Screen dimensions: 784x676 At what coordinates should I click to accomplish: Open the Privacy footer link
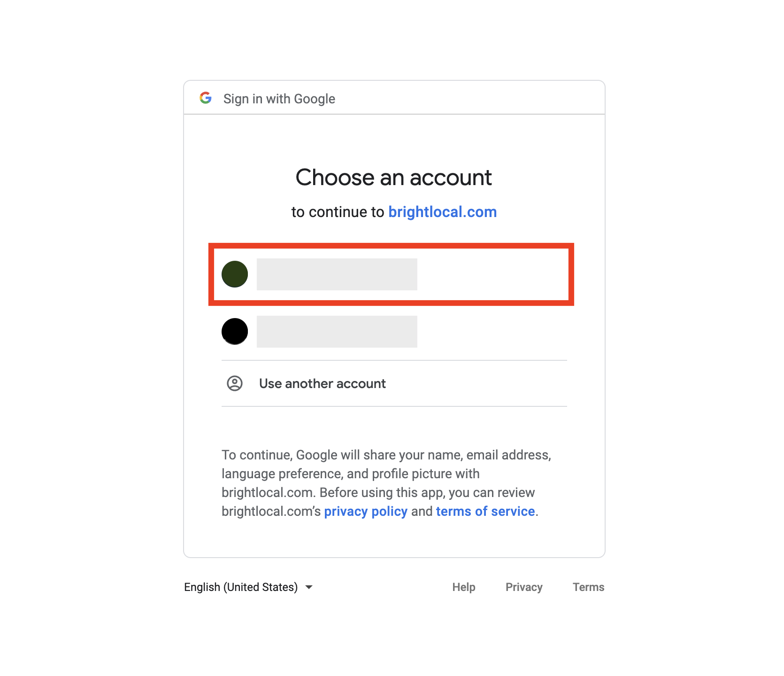click(524, 587)
